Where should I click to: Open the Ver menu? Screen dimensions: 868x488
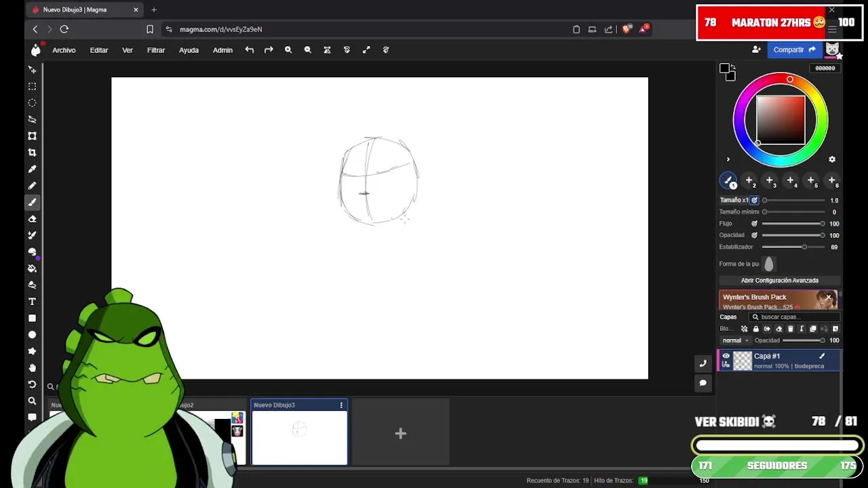pyautogui.click(x=127, y=50)
